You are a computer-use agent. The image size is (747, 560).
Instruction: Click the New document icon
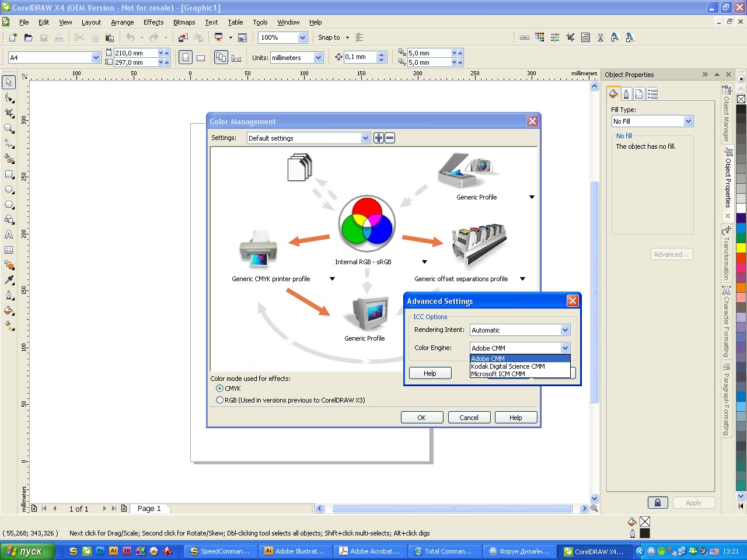pos(13,37)
